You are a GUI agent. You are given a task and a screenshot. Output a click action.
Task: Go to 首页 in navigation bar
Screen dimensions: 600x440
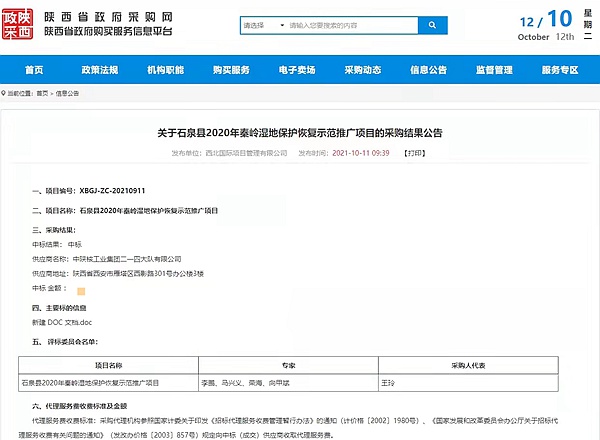pos(33,70)
